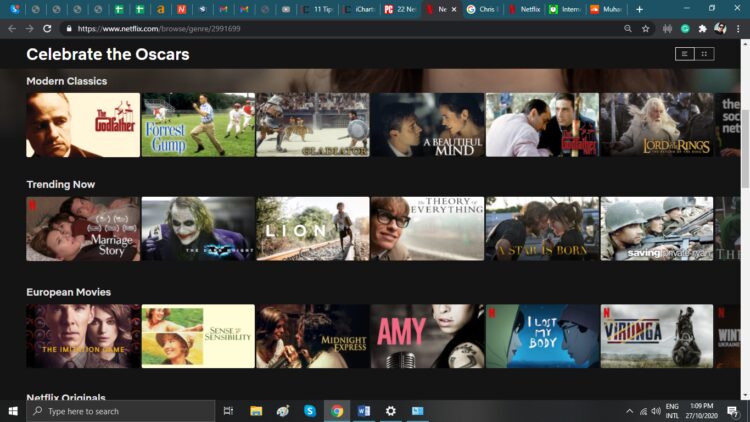Click the padlock site info icon
The image size is (750, 422).
coord(69,29)
